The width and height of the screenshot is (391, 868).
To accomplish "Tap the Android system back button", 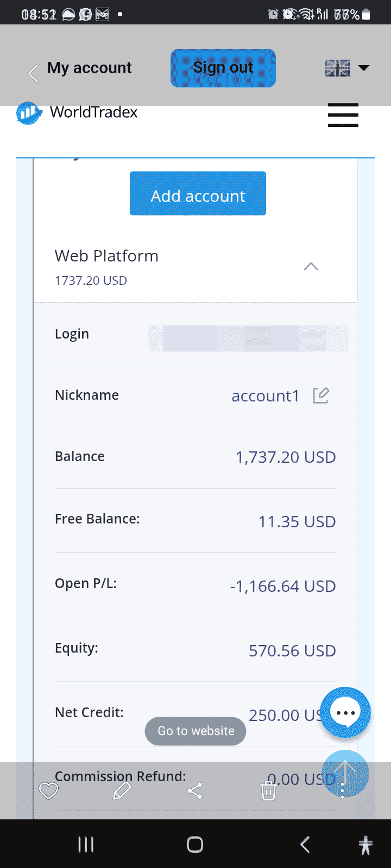I will (305, 844).
